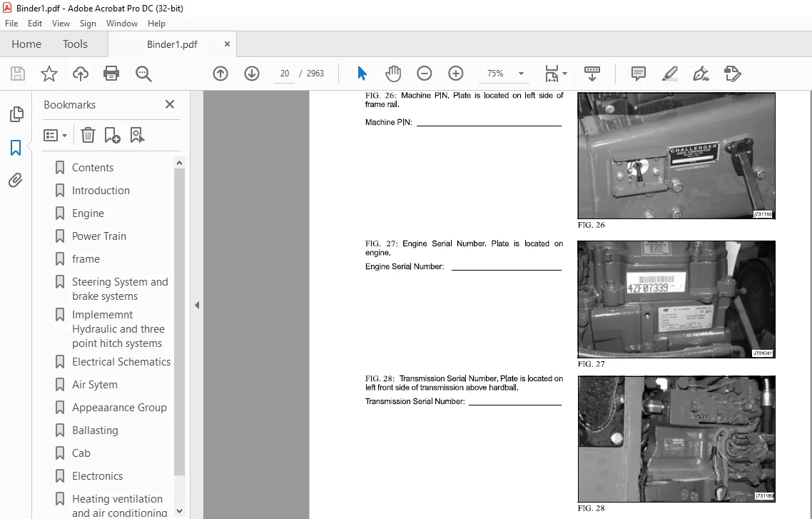Jump to the Ballasting bookmark
This screenshot has width=812, height=519.
pyautogui.click(x=96, y=430)
